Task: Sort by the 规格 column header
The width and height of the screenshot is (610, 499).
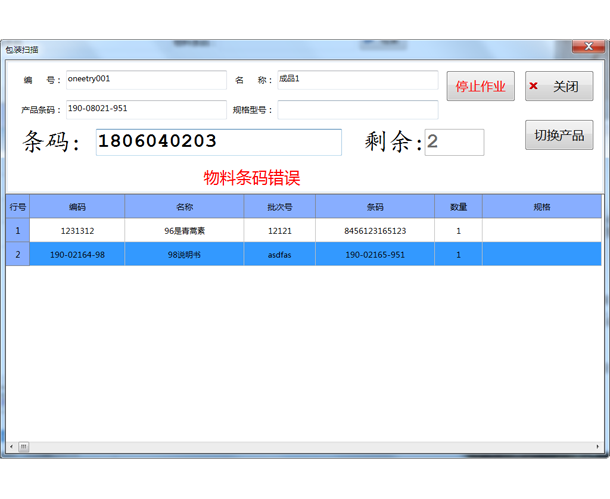Action: 542,207
